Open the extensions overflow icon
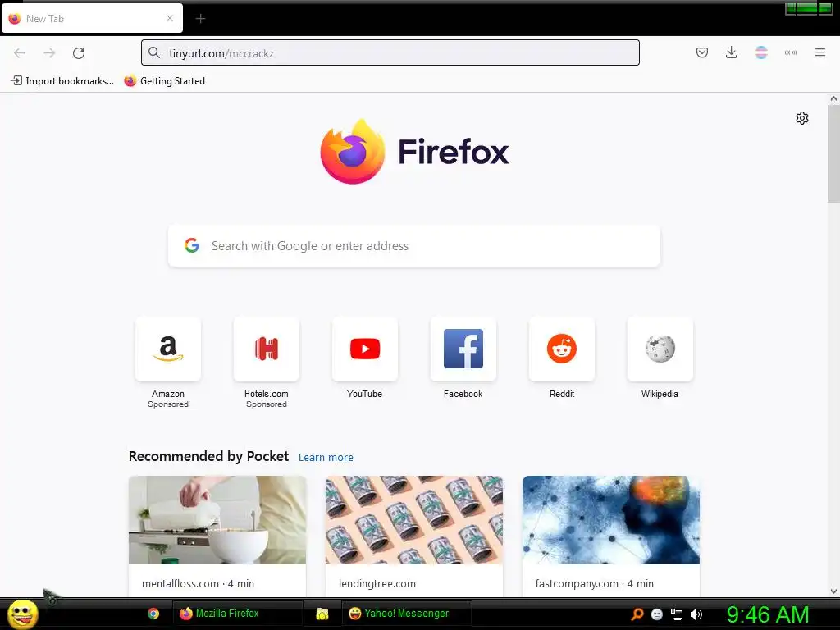 click(x=791, y=52)
